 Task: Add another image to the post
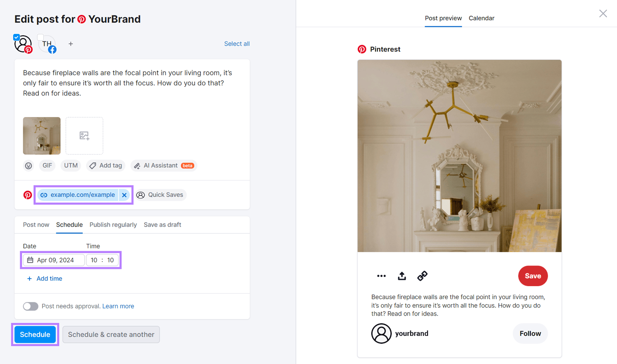click(x=84, y=136)
